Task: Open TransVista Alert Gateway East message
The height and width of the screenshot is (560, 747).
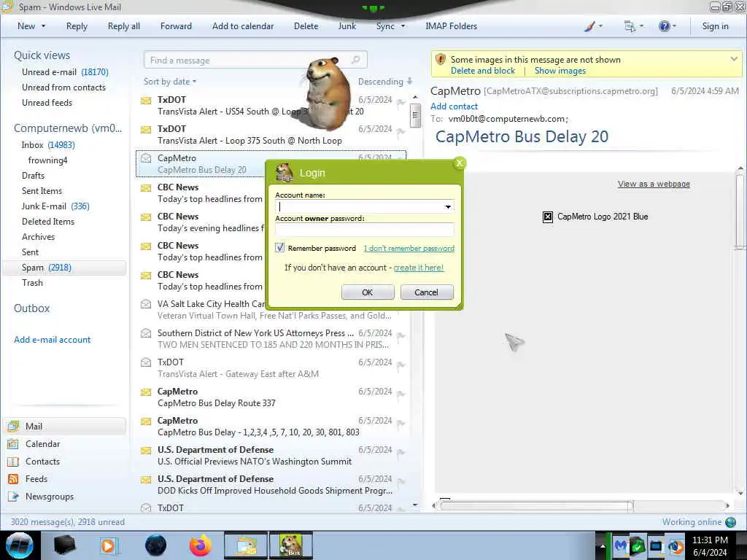Action: 271,367
